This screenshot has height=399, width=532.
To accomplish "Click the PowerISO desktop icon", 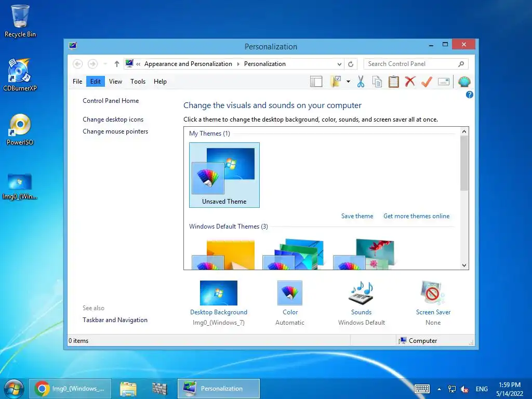I will click(x=20, y=129).
